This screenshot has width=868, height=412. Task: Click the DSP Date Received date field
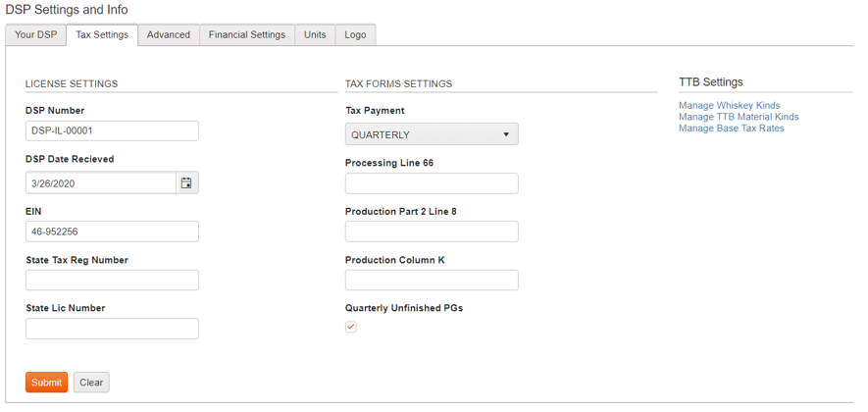(x=101, y=183)
